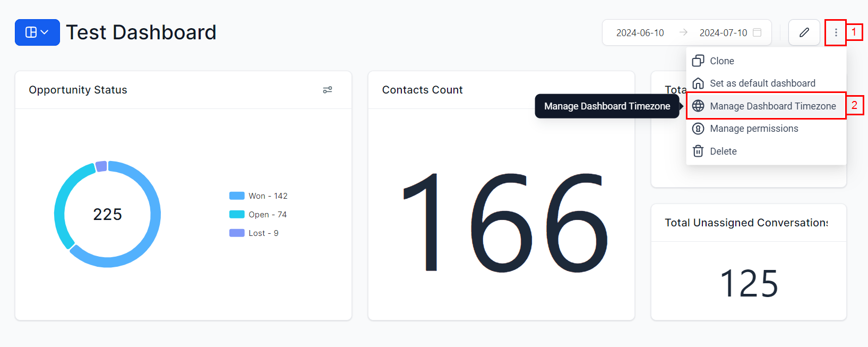
Task: Select Clone from the menu
Action: tap(766, 61)
